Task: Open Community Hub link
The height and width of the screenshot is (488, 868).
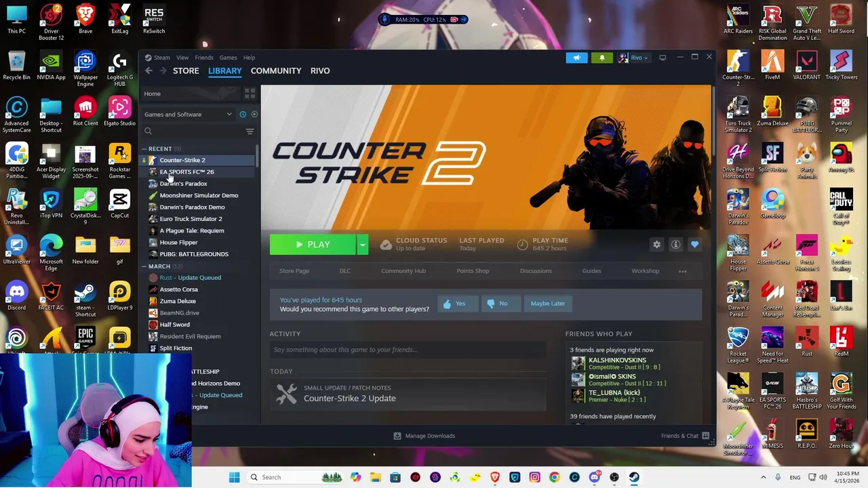Action: [x=403, y=271]
